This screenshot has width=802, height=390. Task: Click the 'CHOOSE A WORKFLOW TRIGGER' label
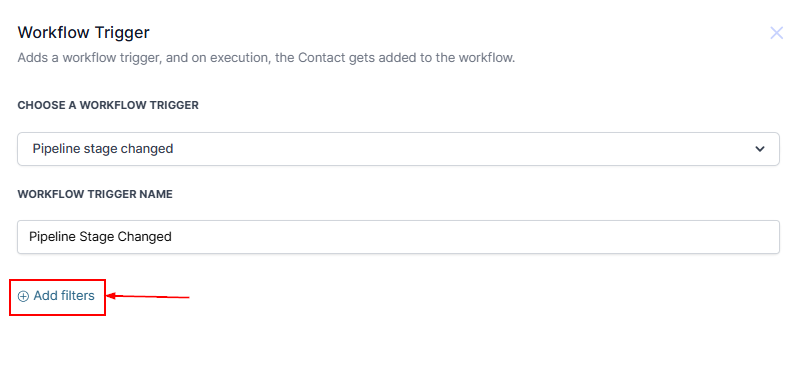[x=108, y=105]
